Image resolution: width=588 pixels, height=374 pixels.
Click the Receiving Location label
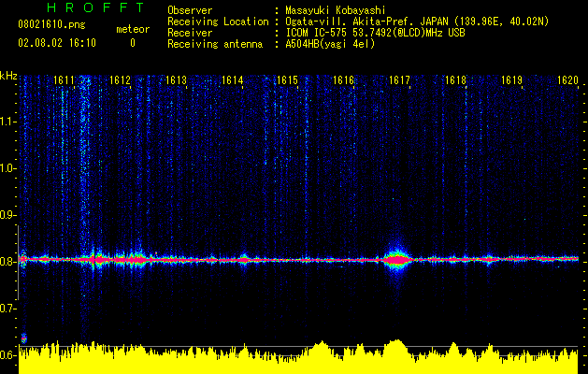pos(218,22)
